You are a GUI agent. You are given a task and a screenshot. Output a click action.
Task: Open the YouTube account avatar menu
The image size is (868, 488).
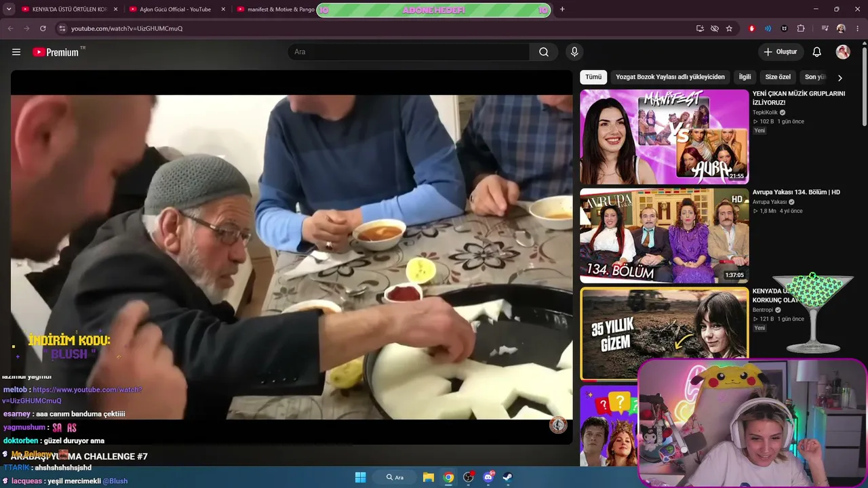click(x=843, y=52)
